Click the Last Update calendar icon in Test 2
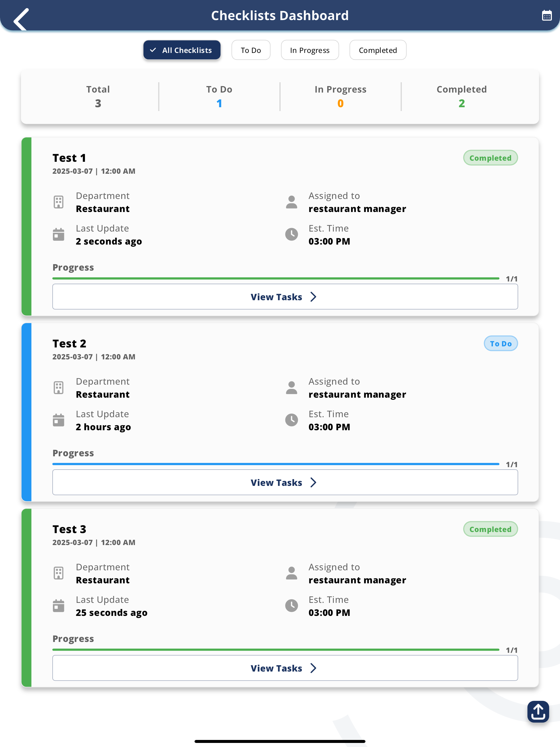This screenshot has width=560, height=747. tap(58, 420)
